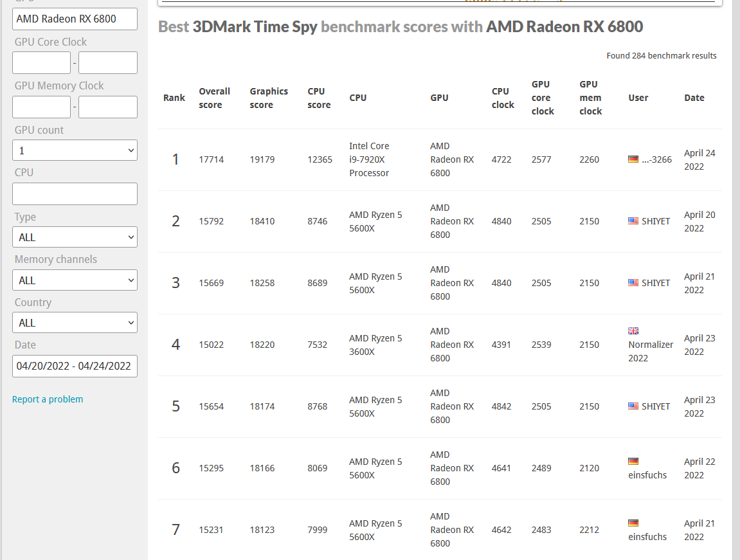This screenshot has height=560, width=740.
Task: Click date April 24 2022
Action: (699, 159)
